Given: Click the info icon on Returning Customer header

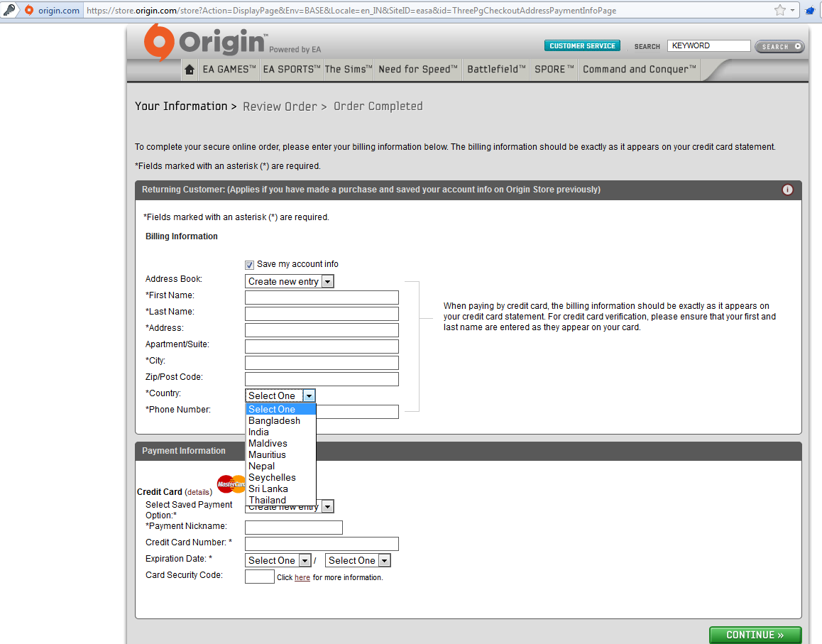Looking at the screenshot, I should [x=787, y=190].
